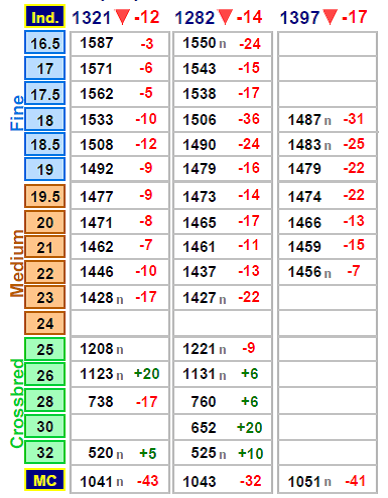Click the Fine category vertical label
Viewport: 388px width, 498px height.
point(17,113)
